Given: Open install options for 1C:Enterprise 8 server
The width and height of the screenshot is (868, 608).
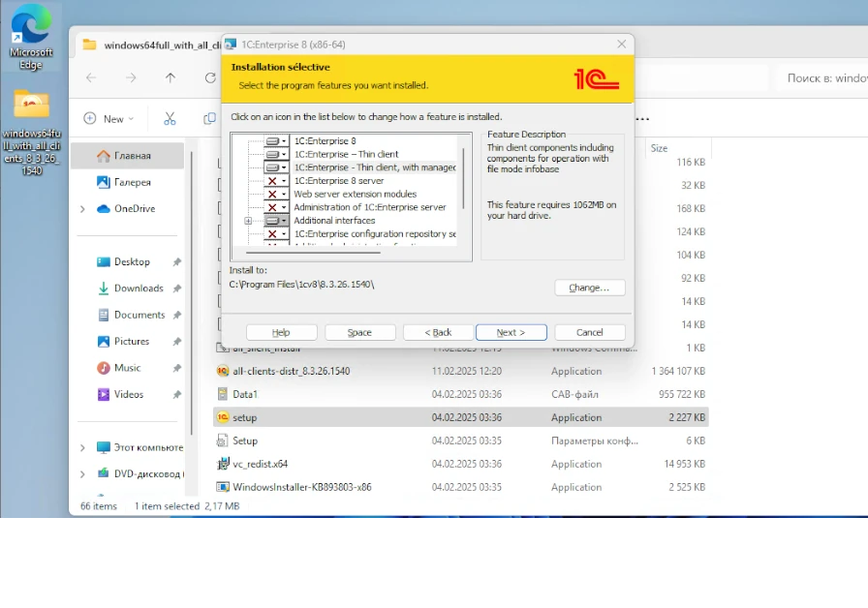Looking at the screenshot, I should click(x=276, y=181).
